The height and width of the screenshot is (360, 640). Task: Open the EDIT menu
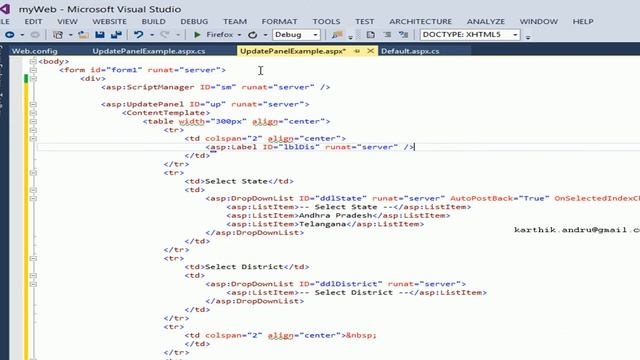[x=33, y=21]
